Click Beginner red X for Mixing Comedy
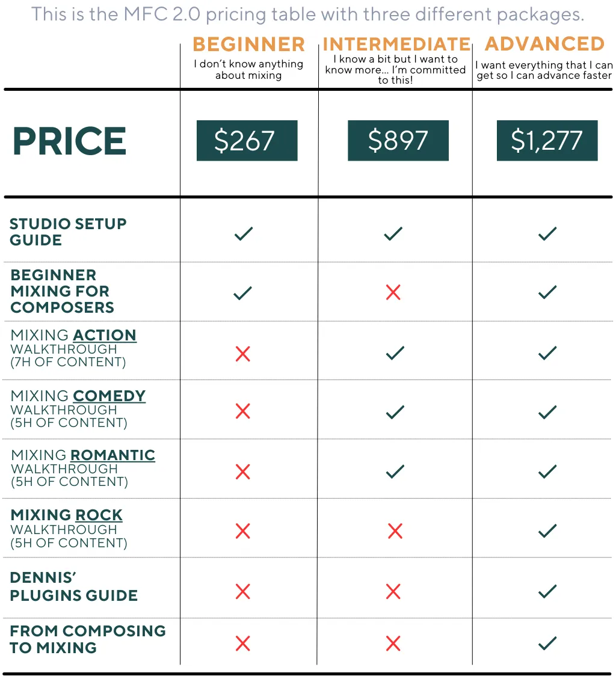Image resolution: width=616 pixels, height=676 pixels. click(x=243, y=411)
